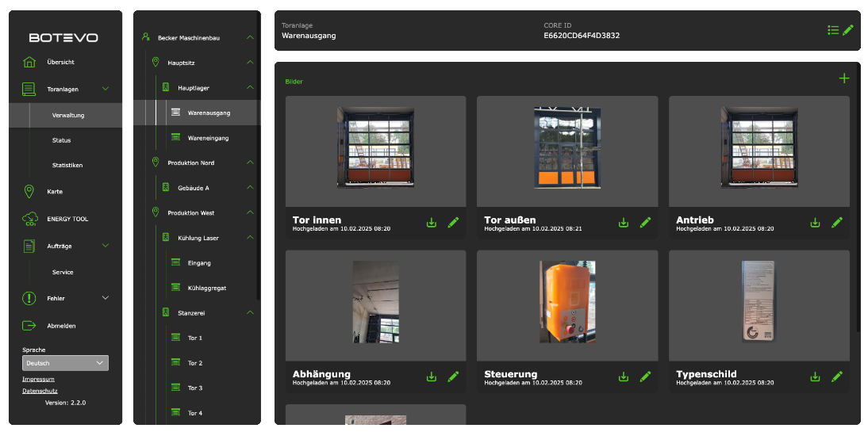Screen dimensions: 868x432
Task: Open the ENERGY TOOL menu item
Action: (x=67, y=219)
